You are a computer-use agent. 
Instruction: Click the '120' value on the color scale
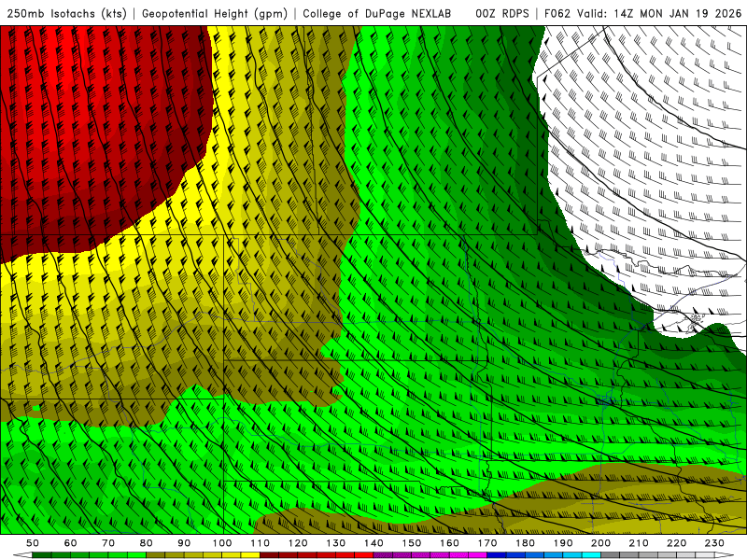coord(298,543)
